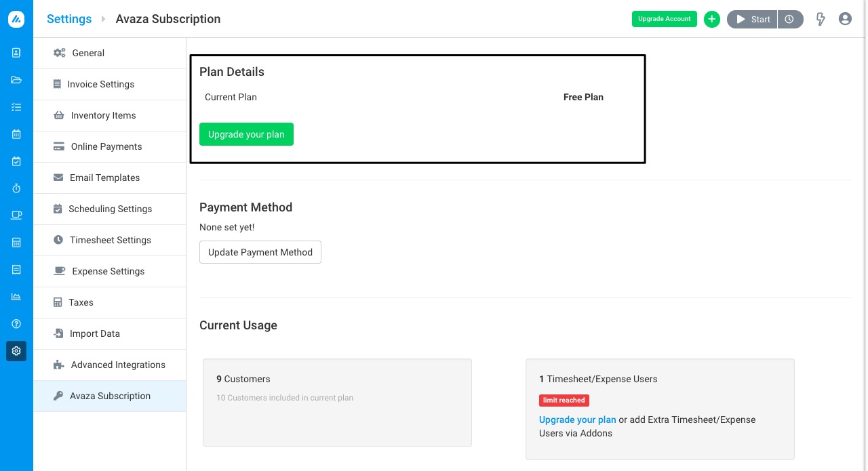Click the lightning bolt icon in header
868x471 pixels.
tap(821, 19)
